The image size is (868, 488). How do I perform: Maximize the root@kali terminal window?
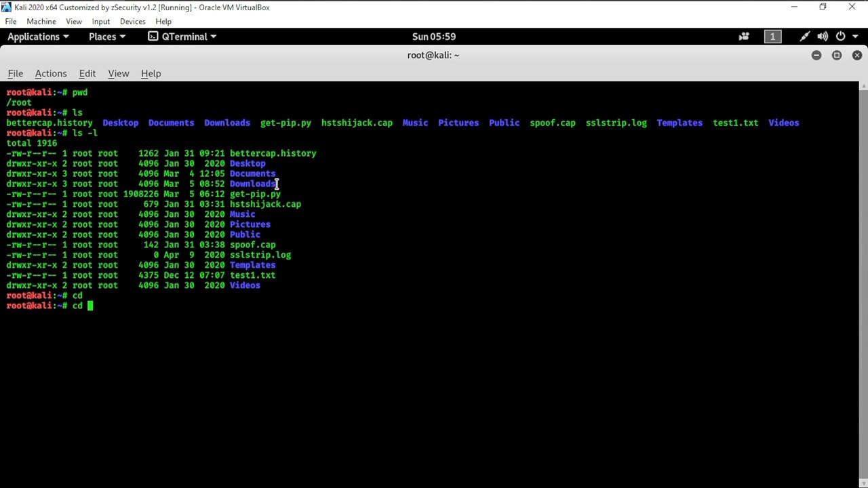(x=837, y=55)
